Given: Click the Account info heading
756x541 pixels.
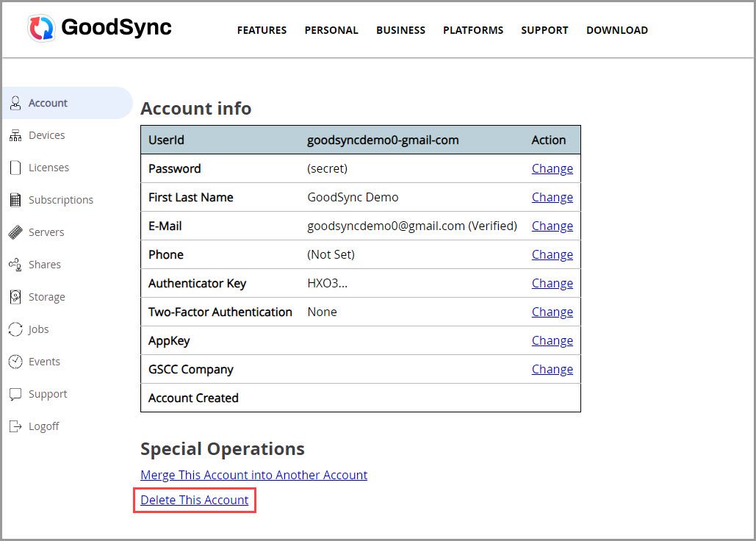Looking at the screenshot, I should (195, 109).
